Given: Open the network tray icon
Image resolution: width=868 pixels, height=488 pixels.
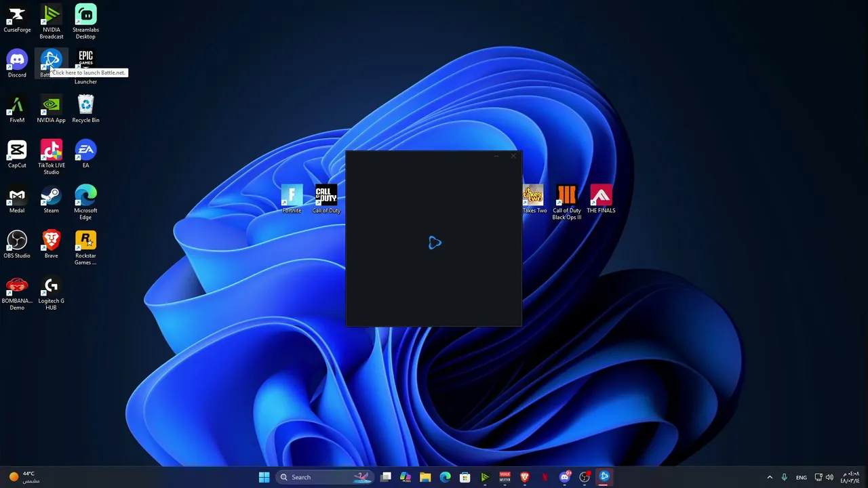Looking at the screenshot, I should pyautogui.click(x=818, y=477).
